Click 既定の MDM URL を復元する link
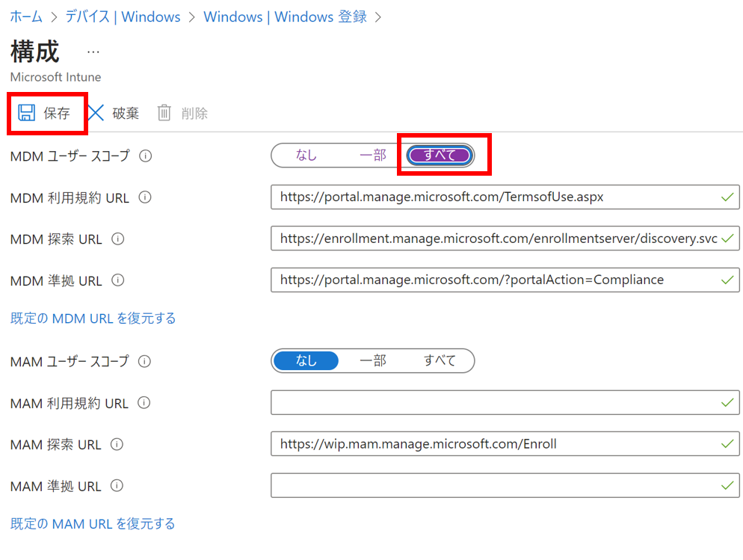The width and height of the screenshot is (743, 560). point(93,319)
